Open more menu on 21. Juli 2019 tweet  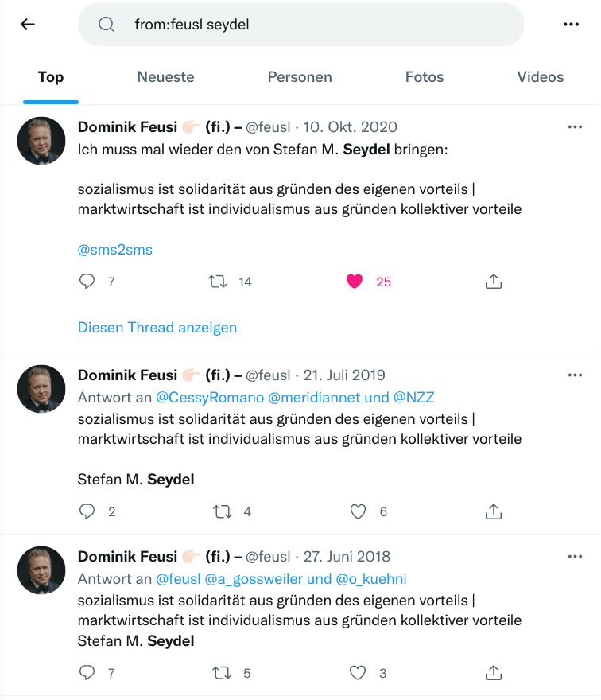[x=575, y=375]
